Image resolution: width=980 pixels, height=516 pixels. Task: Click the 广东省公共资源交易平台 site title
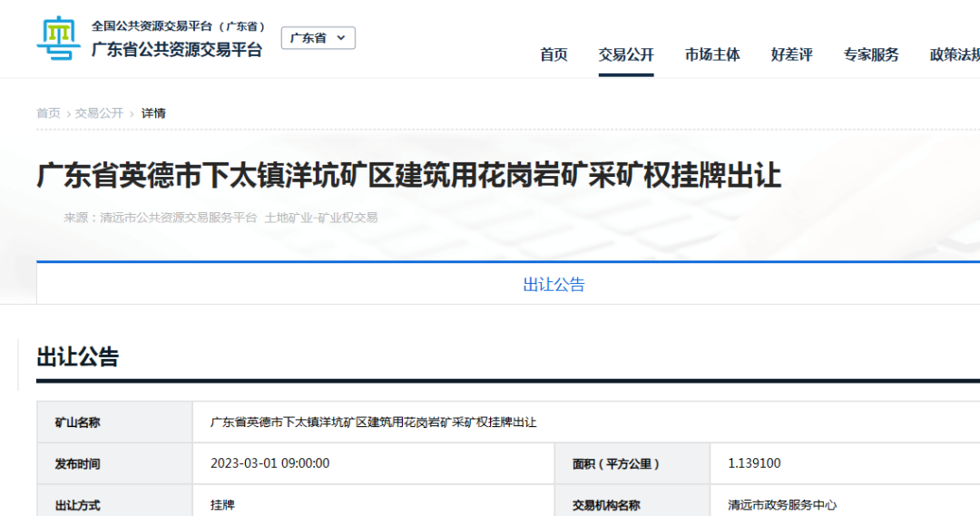pyautogui.click(x=177, y=50)
